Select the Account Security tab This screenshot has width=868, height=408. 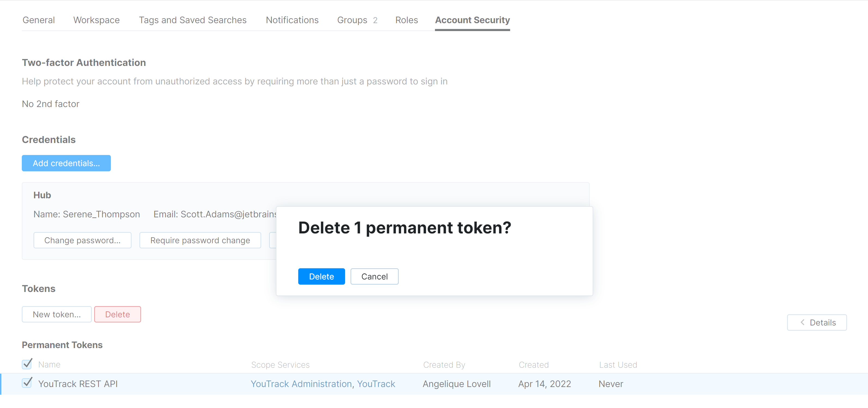[x=473, y=20]
